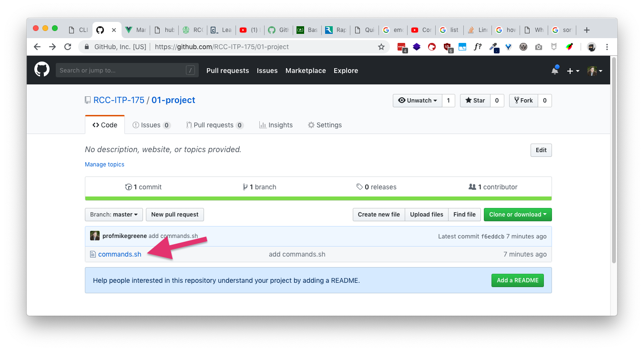Click New pull request button
The width and height of the screenshot is (644, 351).
175,215
